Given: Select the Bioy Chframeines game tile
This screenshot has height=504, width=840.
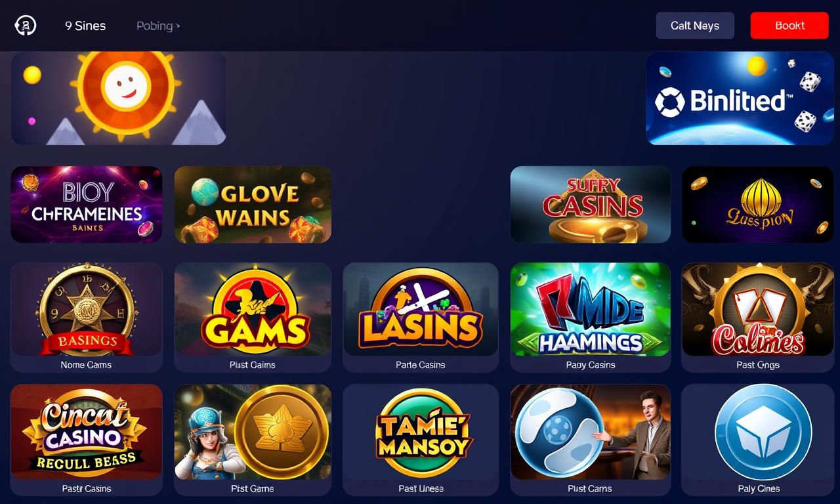Looking at the screenshot, I should tap(87, 204).
